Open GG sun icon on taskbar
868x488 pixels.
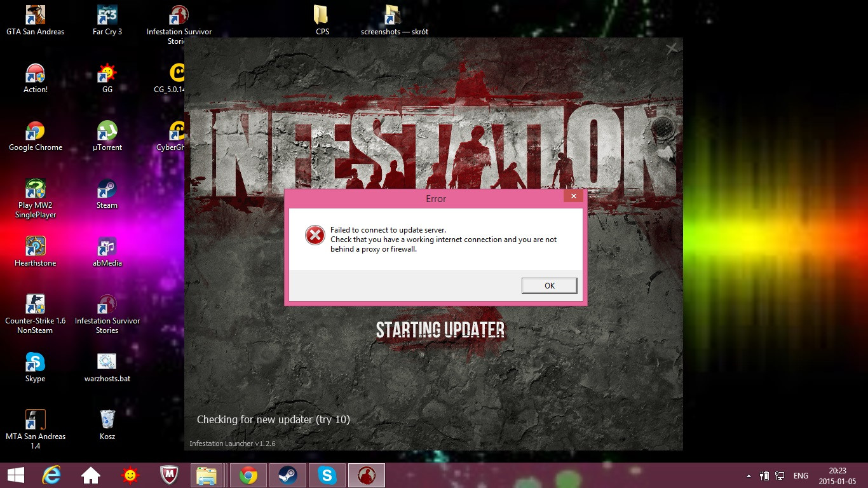[130, 475]
